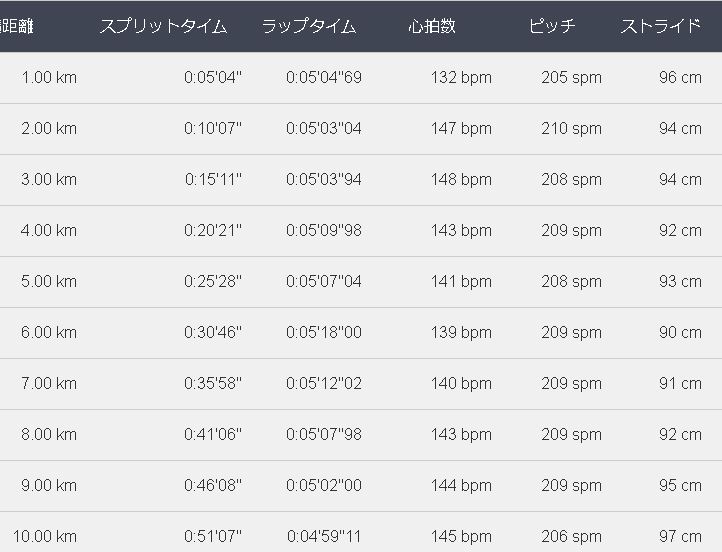Click lap time 0:04'59"11
The height and width of the screenshot is (552, 722).
click(x=324, y=537)
